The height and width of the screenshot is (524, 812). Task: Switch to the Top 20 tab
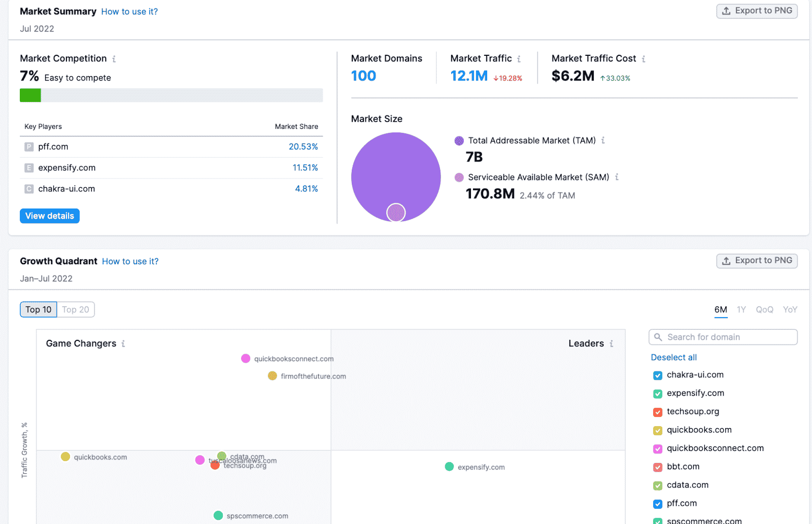click(76, 309)
